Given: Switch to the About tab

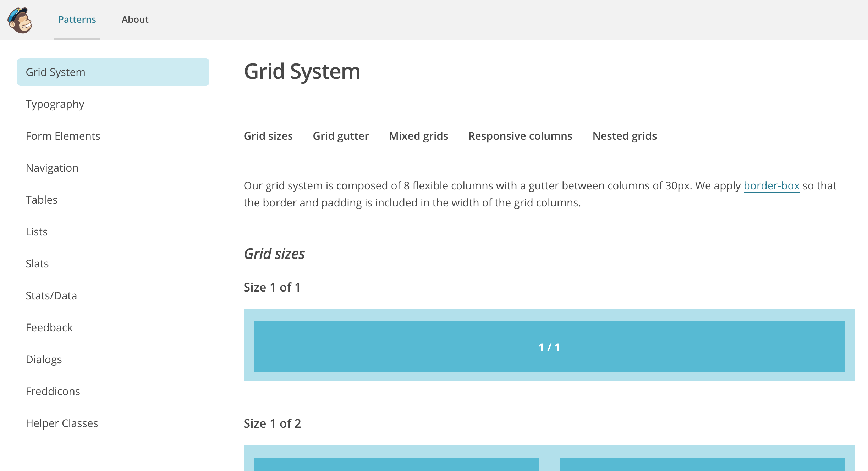Looking at the screenshot, I should tap(135, 20).
